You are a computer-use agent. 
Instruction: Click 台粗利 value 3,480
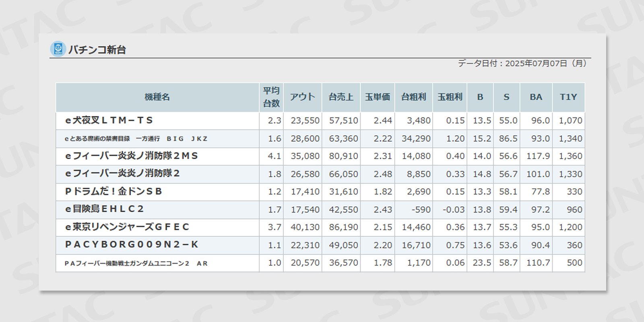click(419, 121)
